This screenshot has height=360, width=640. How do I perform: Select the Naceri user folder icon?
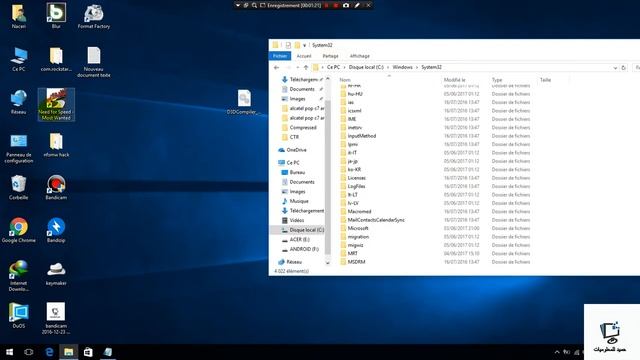point(18,16)
